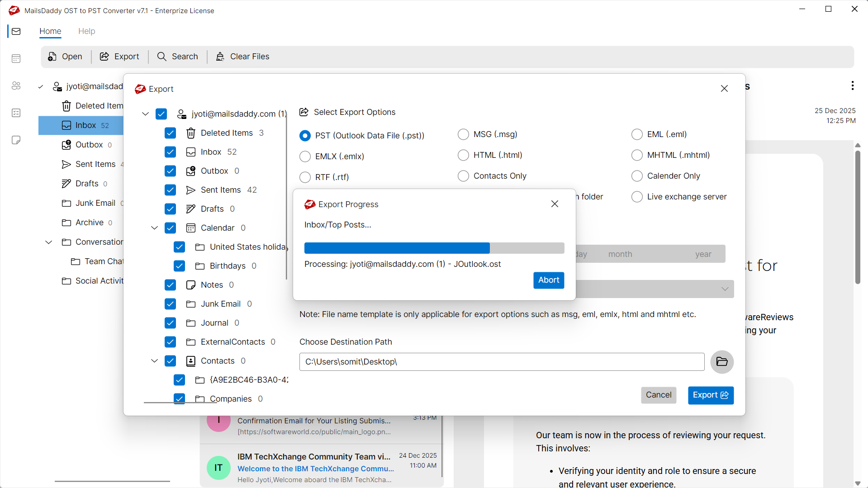
Task: Close the Export Progress dialog
Action: (555, 204)
